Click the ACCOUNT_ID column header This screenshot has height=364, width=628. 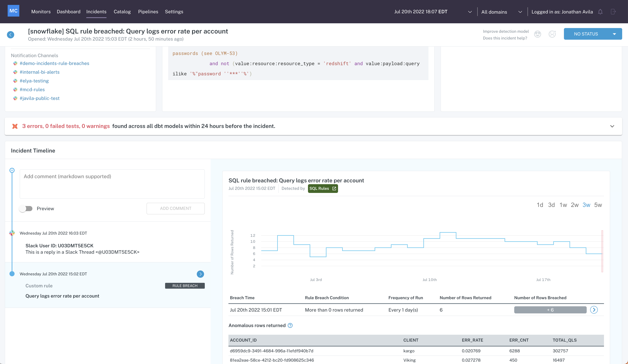tap(243, 340)
